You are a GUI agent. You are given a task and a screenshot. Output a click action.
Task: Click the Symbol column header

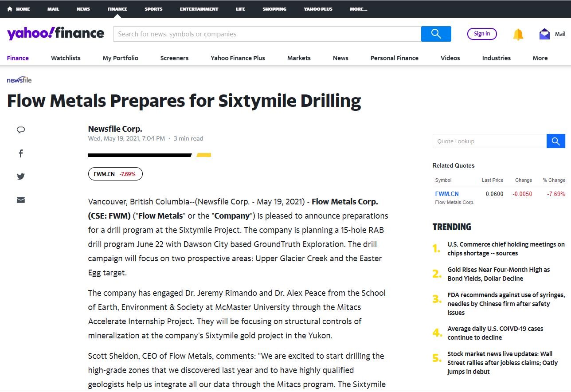[443, 180]
